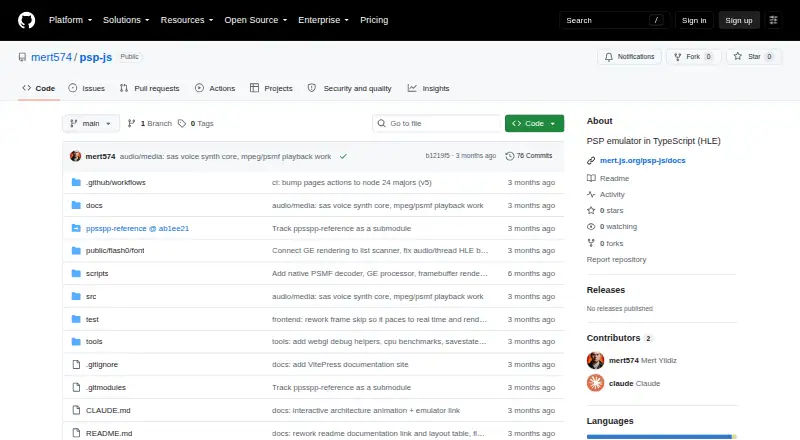This screenshot has width=800, height=440.
Task: Click the .gitignore file icon
Action: click(x=76, y=364)
